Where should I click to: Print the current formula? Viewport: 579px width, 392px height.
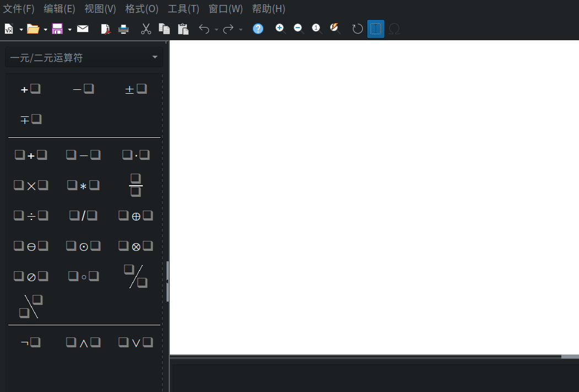coord(124,29)
